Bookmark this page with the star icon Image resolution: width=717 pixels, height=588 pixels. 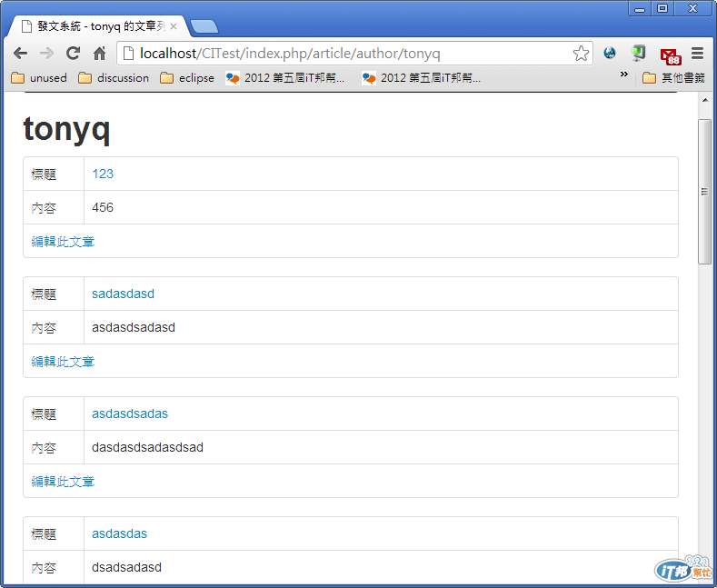click(x=581, y=54)
